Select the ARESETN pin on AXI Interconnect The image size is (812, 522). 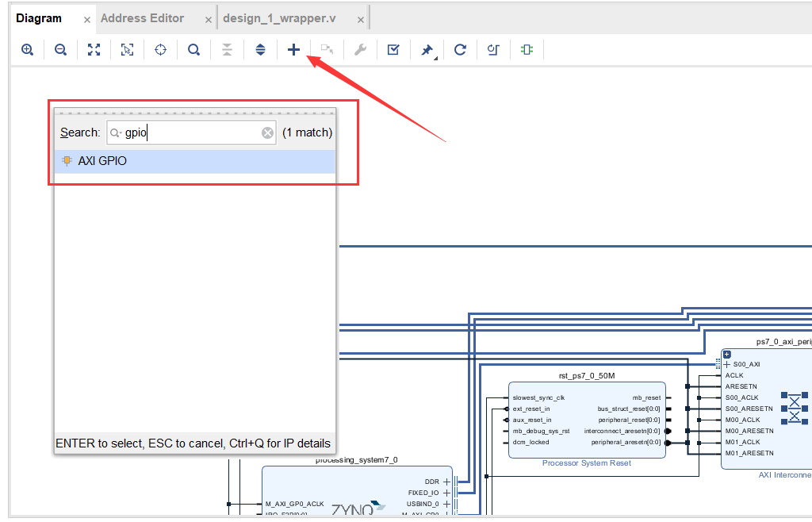pos(741,387)
